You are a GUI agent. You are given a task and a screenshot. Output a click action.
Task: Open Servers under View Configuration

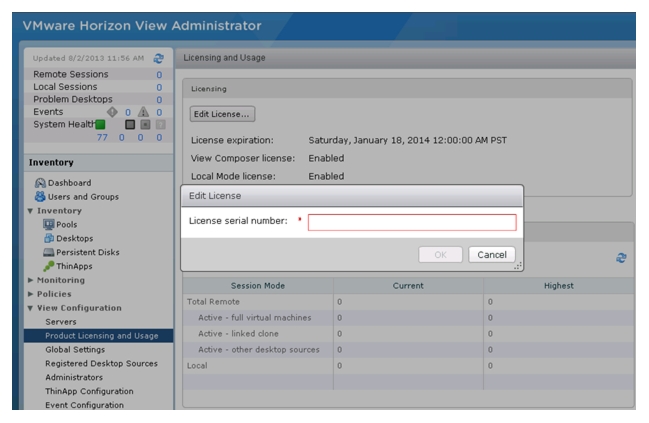[x=61, y=322]
